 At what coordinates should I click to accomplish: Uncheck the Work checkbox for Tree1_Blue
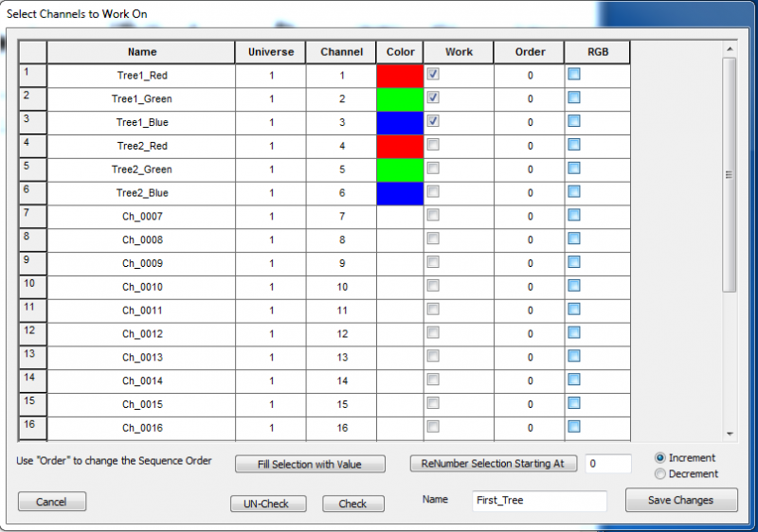pos(433,121)
